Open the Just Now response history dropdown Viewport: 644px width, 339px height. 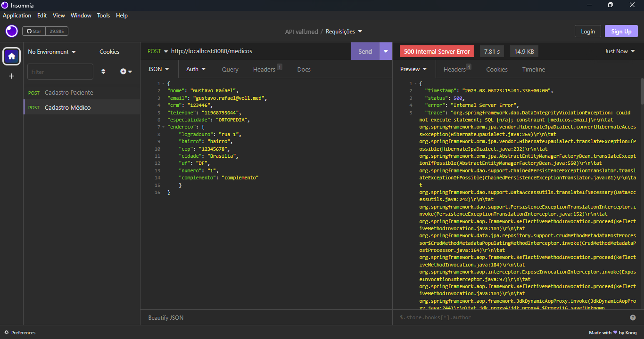pyautogui.click(x=620, y=51)
